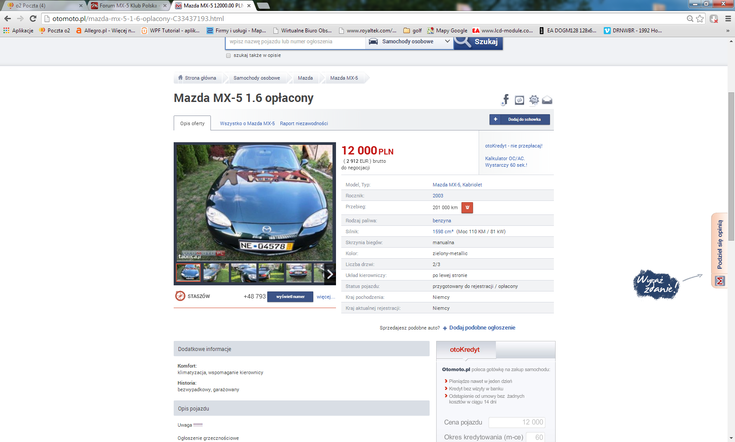The height and width of the screenshot is (442, 735).
Task: Expand more contact details 'więcej...'
Action: tap(325, 297)
